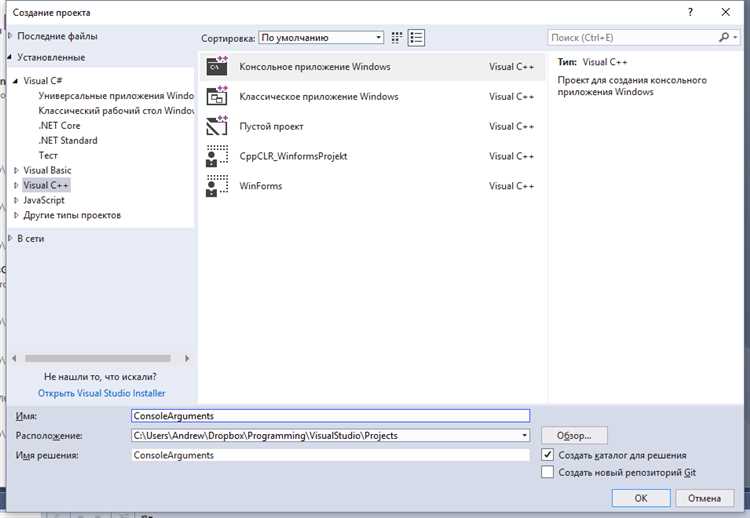Click the 'Отмена' cancel button

[x=705, y=498]
